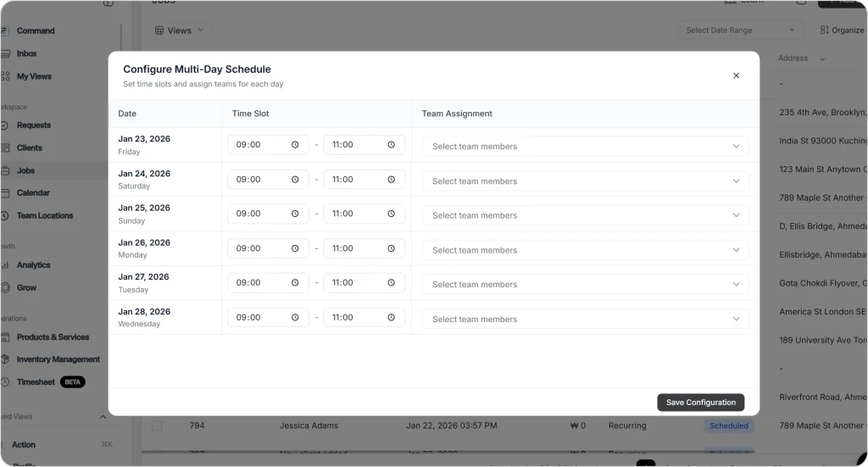
Task: Open clock picker for Jan 26 end time
Action: pyautogui.click(x=391, y=248)
